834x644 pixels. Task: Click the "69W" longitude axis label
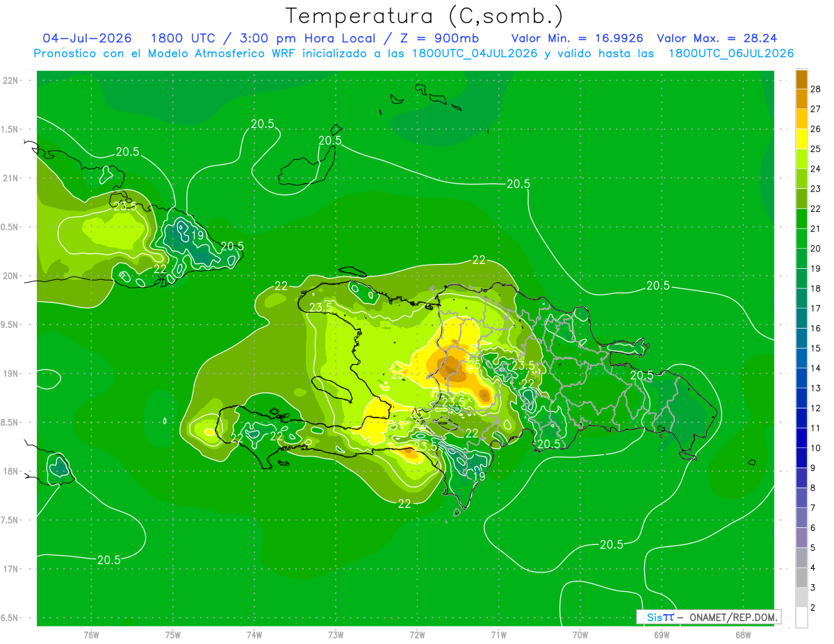click(662, 634)
